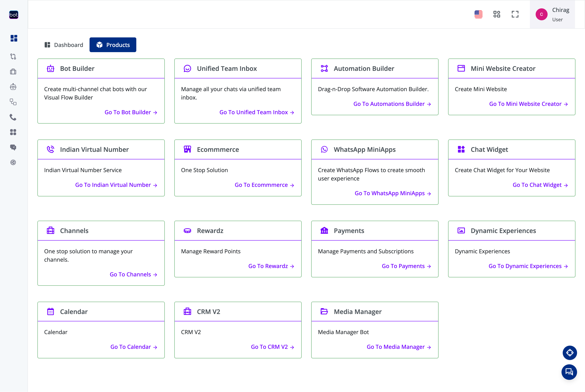Open Go To Media Manager link

(x=399, y=347)
